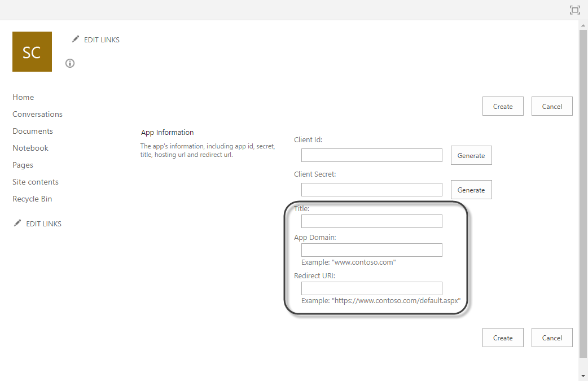This screenshot has height=381, width=588.
Task: Click the "App Domain:" label
Action: (315, 238)
